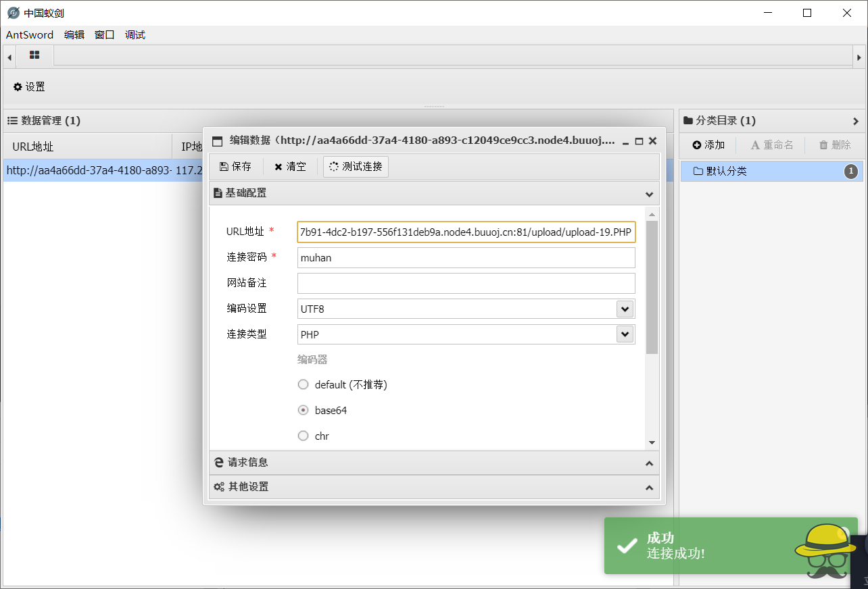Open the 编辑 menu

click(74, 34)
